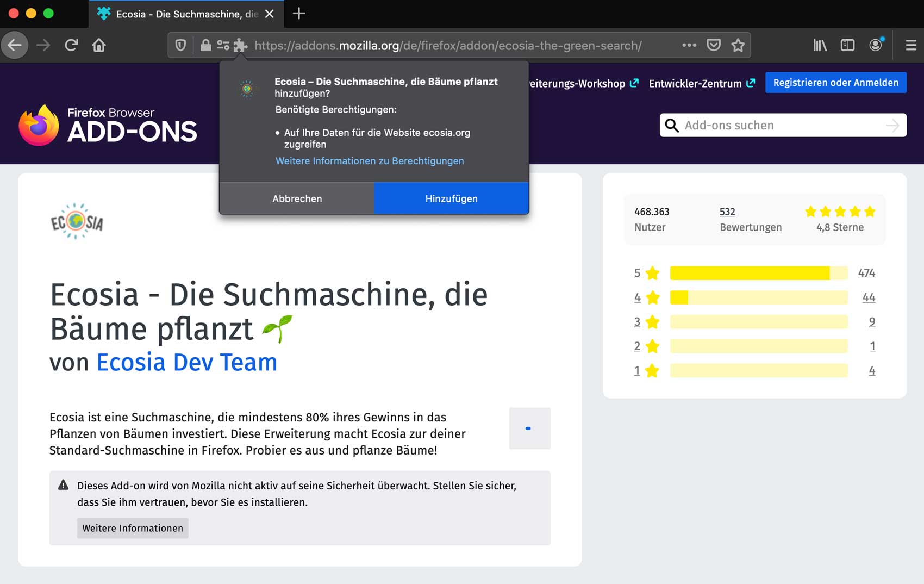Image resolution: width=924 pixels, height=584 pixels.
Task: Show site security padlock info
Action: [205, 45]
